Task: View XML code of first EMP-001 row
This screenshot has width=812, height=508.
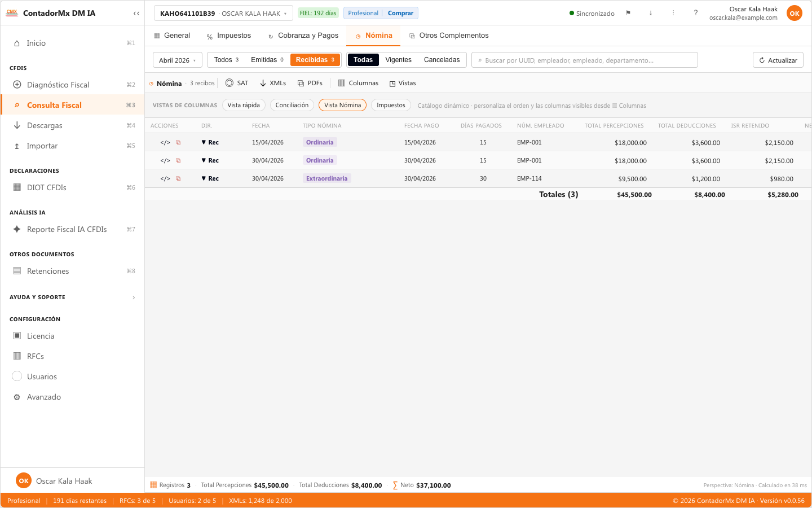Action: (x=165, y=142)
